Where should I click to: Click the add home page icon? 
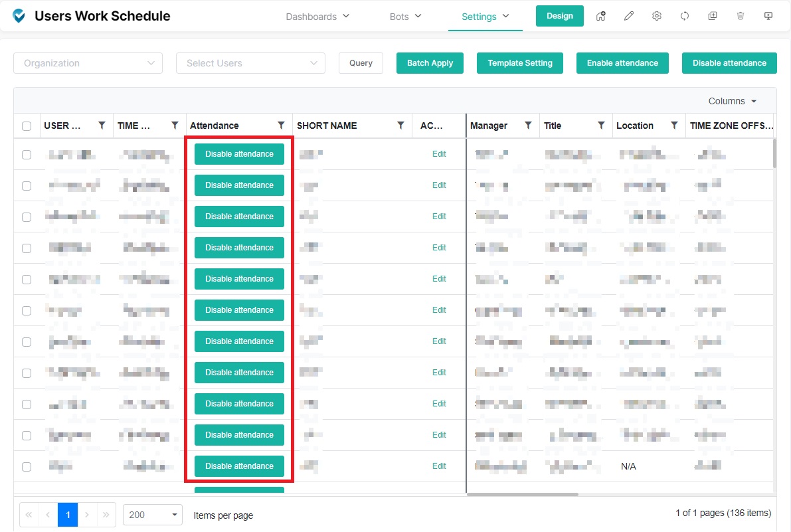pos(601,16)
